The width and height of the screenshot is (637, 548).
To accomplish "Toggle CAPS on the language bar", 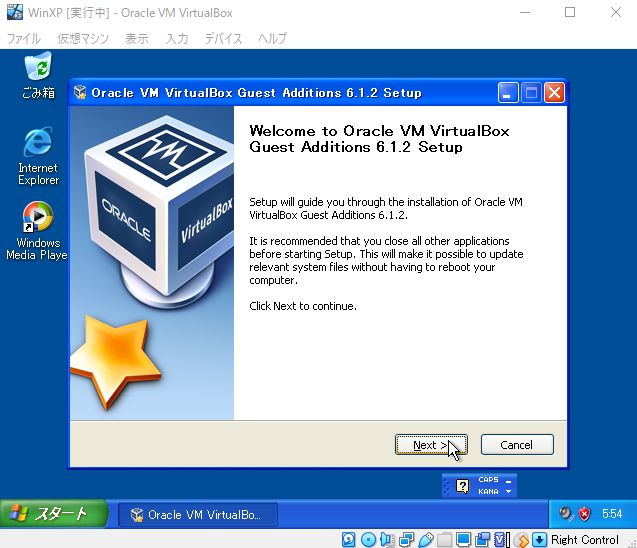I will click(x=488, y=480).
